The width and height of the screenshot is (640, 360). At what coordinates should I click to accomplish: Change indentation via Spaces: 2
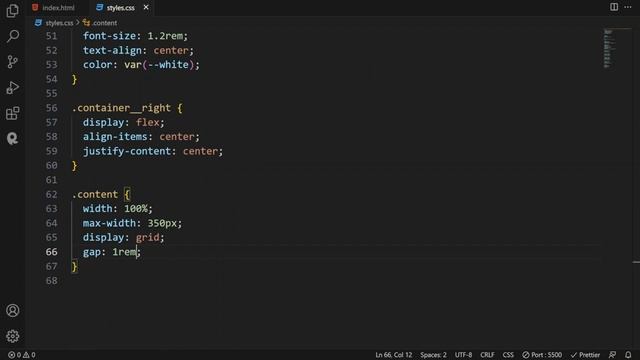[433, 355]
